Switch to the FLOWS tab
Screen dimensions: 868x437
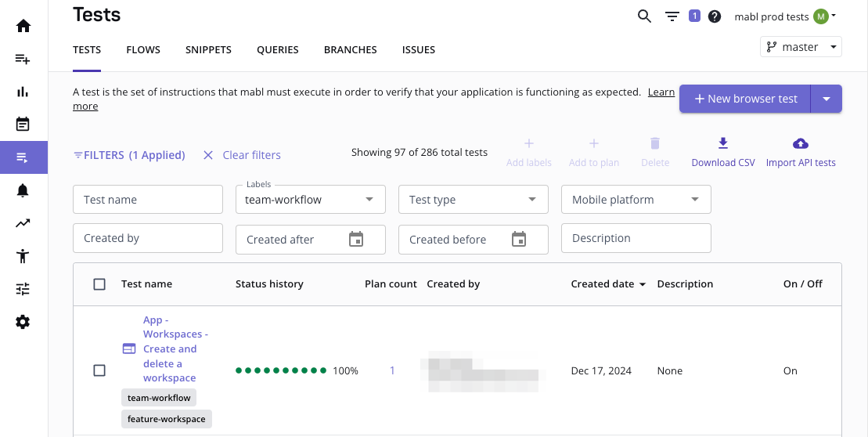143,49
